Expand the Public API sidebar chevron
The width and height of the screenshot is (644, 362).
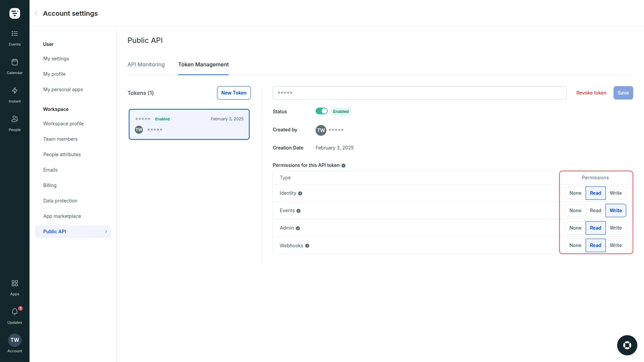click(x=106, y=231)
